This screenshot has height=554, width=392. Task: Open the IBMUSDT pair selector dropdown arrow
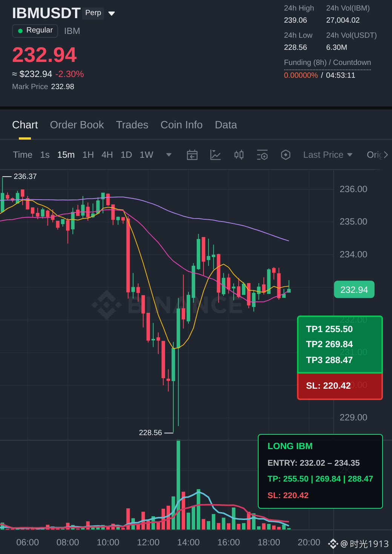[112, 14]
